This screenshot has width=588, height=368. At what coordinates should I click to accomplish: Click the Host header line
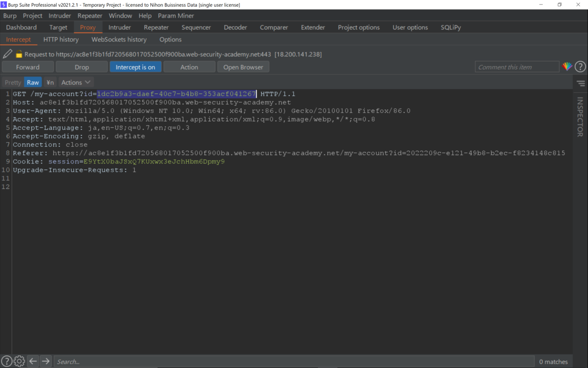(x=152, y=102)
